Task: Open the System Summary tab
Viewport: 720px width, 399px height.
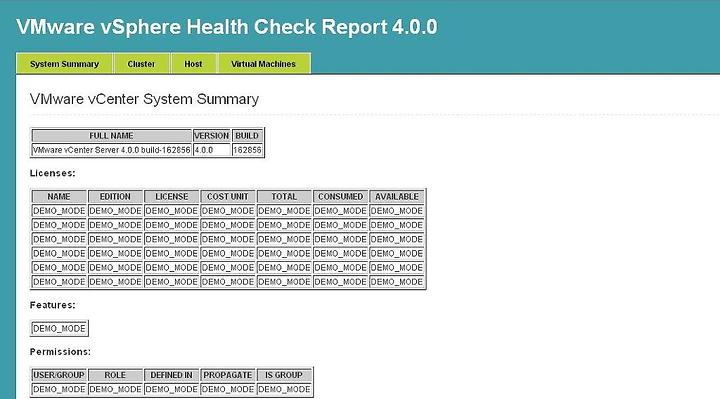Action: click(64, 64)
